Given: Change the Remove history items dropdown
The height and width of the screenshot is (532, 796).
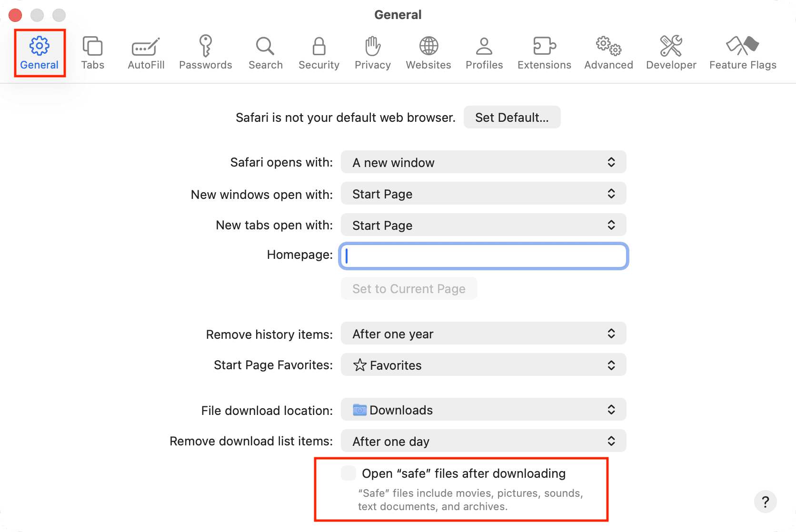Looking at the screenshot, I should click(x=483, y=334).
